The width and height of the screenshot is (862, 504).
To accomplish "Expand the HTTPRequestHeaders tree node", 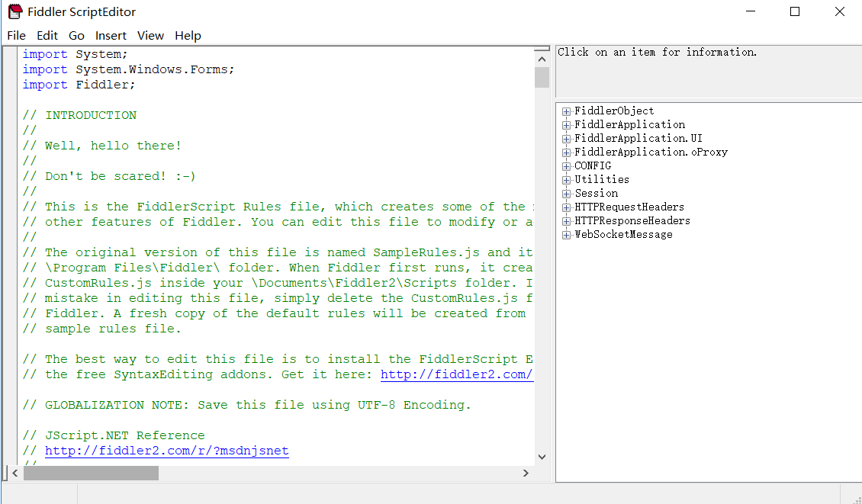I will tap(566, 207).
